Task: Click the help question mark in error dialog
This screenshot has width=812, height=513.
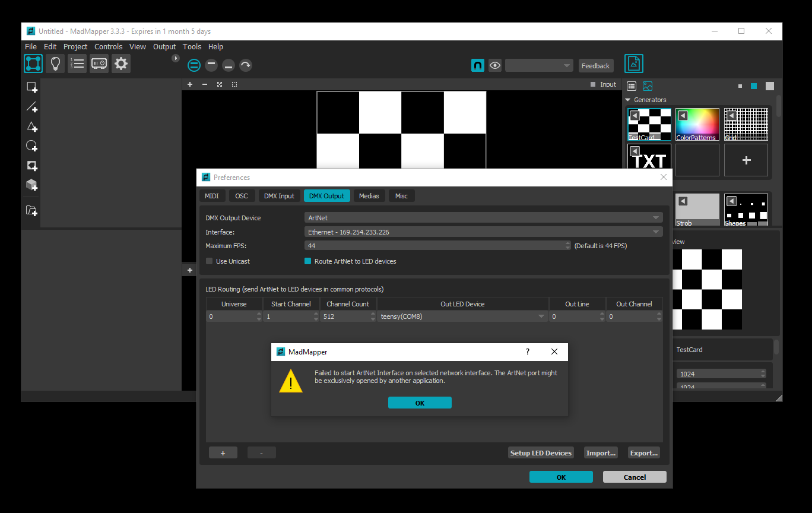Action: tap(528, 351)
